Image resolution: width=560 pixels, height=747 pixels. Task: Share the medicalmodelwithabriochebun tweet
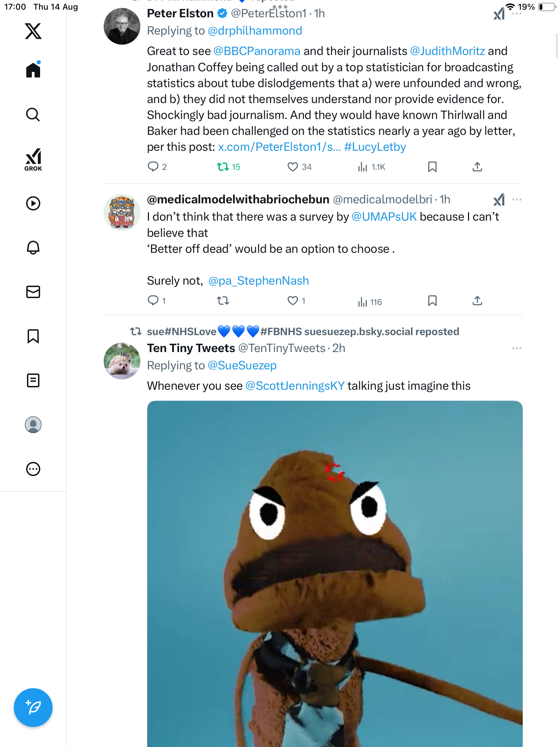[477, 301]
